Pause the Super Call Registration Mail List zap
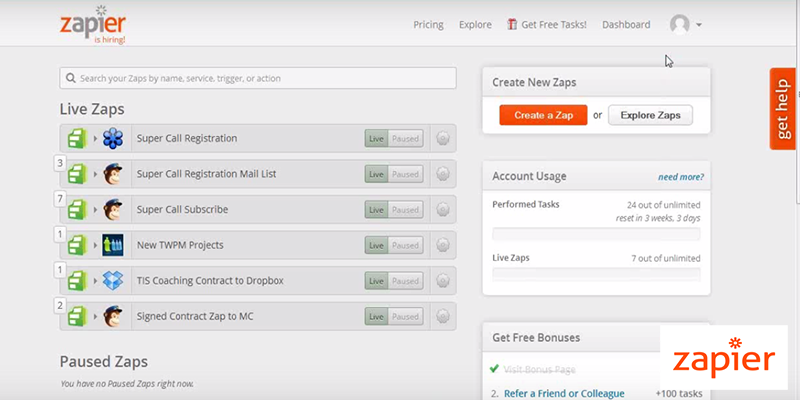The height and width of the screenshot is (400, 800). 405,174
